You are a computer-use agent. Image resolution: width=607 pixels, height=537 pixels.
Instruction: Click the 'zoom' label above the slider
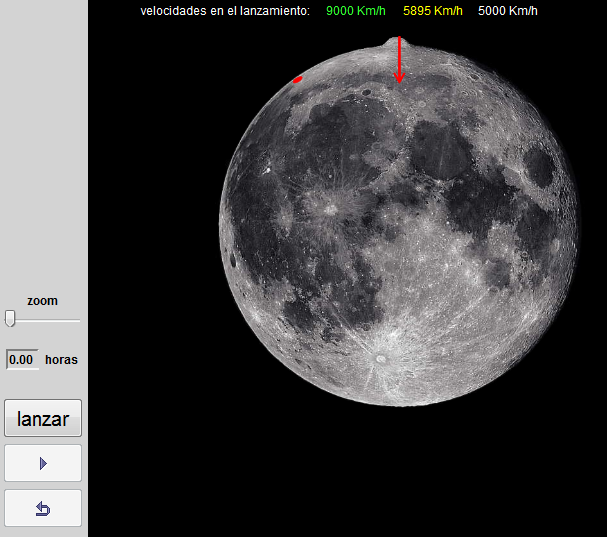[x=42, y=301]
